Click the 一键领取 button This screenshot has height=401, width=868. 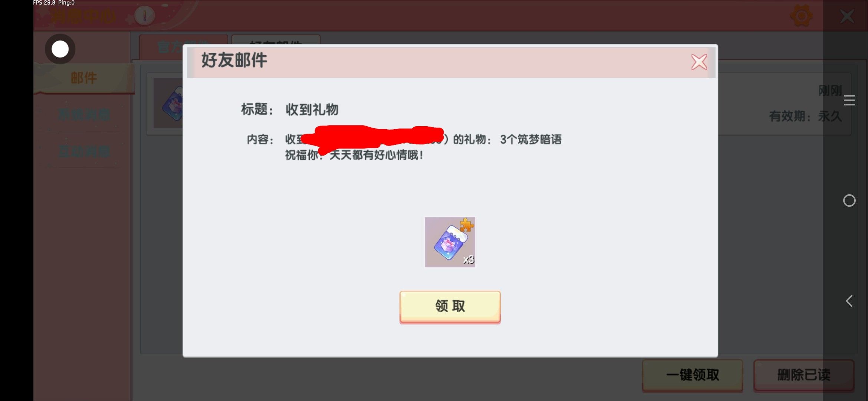(x=693, y=375)
